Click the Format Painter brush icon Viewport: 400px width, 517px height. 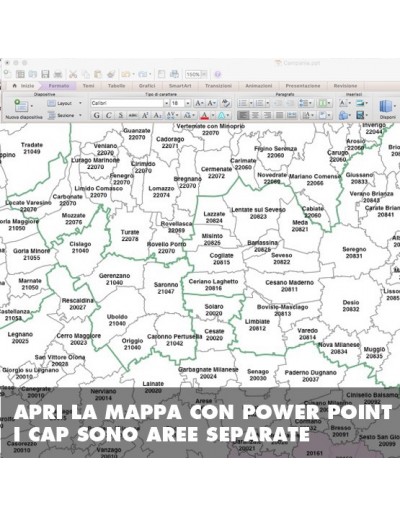(x=111, y=74)
